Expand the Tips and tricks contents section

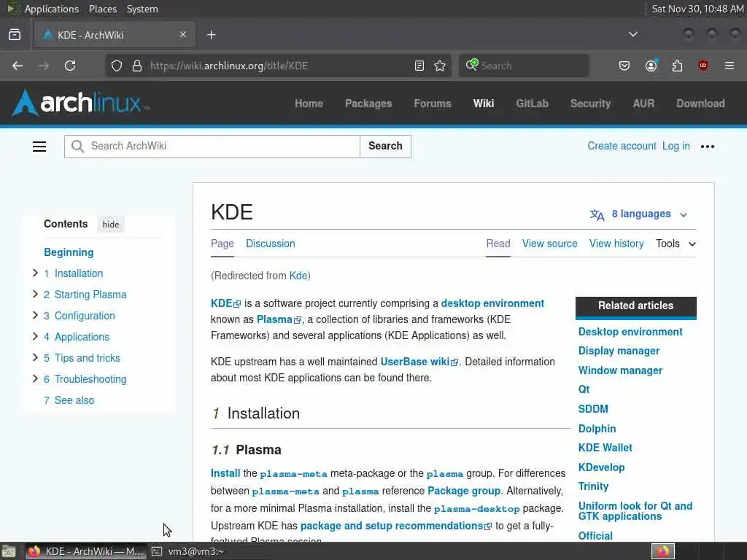click(35, 357)
